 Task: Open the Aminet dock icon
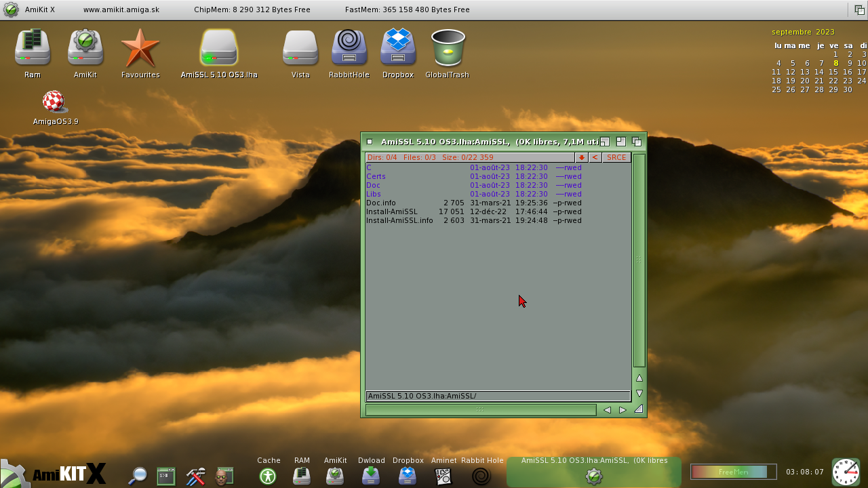(x=443, y=476)
